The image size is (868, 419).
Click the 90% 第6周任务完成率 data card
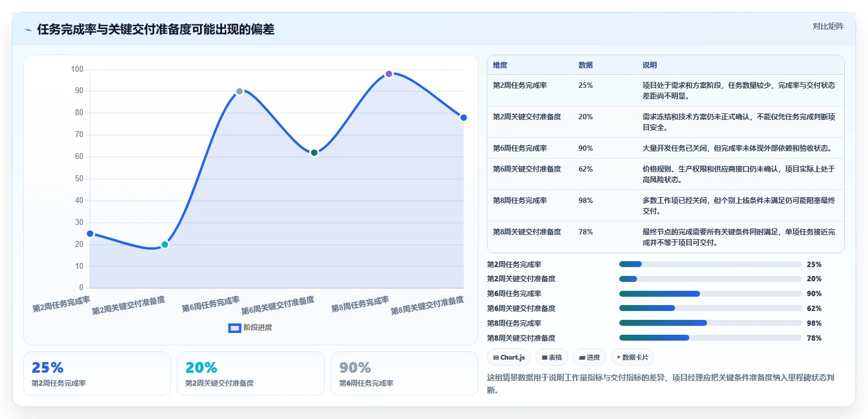pos(404,373)
